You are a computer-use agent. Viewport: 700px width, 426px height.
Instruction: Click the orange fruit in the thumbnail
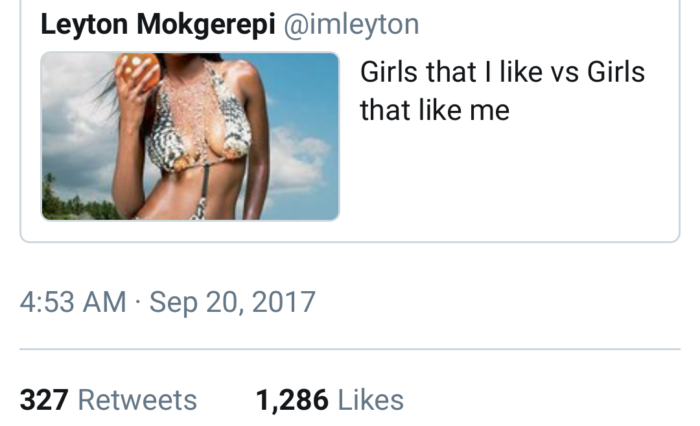[x=138, y=71]
